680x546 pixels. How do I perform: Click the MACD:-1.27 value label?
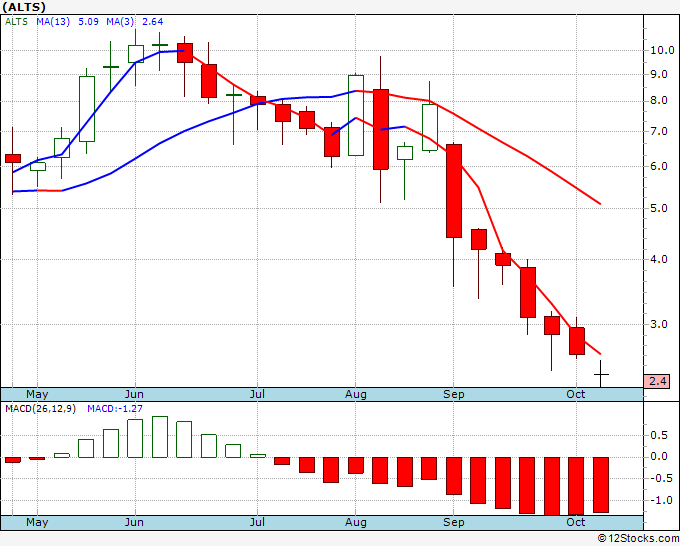[x=114, y=409]
